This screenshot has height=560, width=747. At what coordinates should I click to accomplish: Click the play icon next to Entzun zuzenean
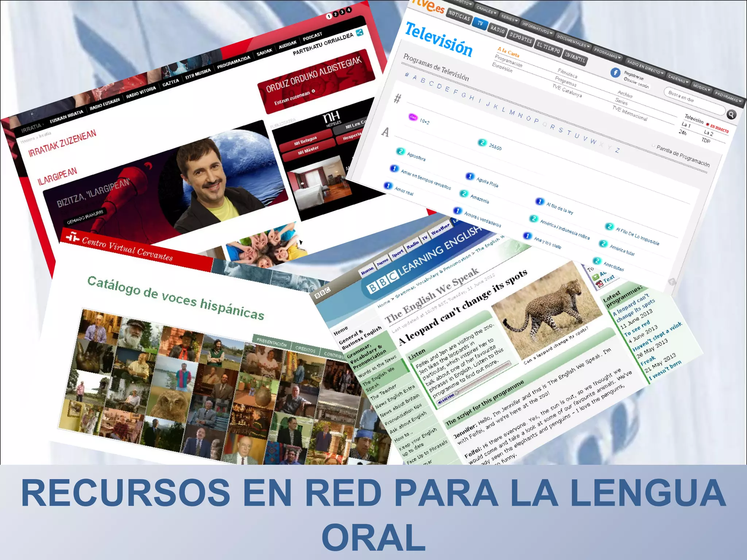coord(313,91)
